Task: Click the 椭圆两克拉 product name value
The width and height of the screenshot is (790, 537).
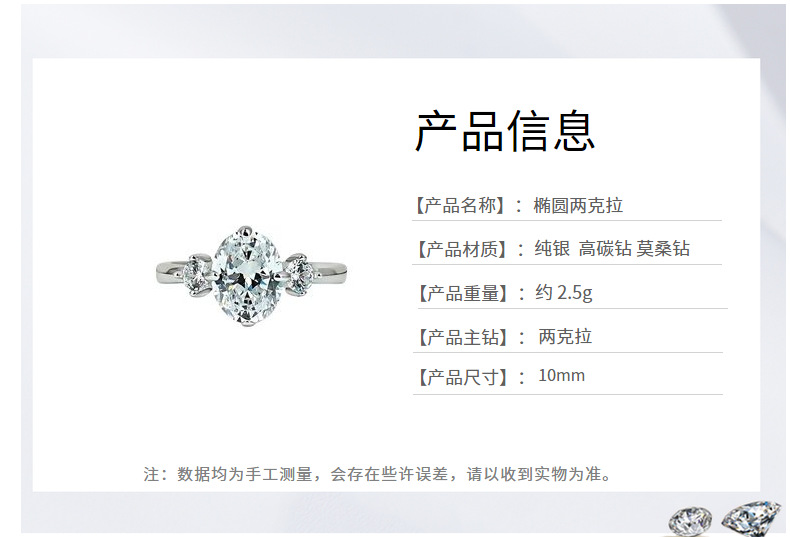Action: (578, 206)
